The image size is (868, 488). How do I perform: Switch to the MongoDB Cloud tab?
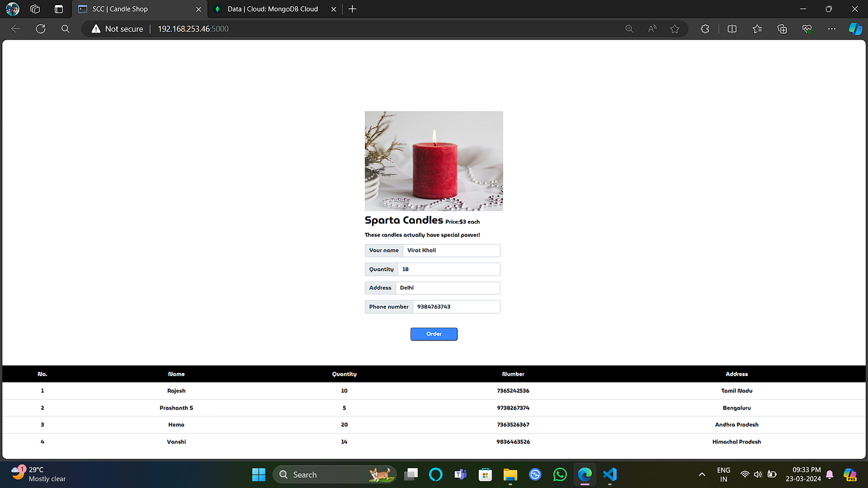tap(268, 9)
